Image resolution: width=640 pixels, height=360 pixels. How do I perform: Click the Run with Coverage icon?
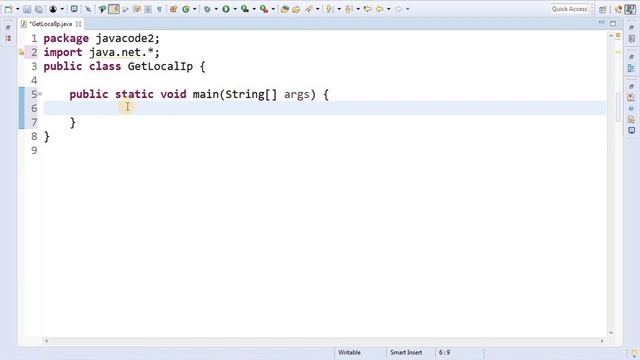(x=245, y=9)
